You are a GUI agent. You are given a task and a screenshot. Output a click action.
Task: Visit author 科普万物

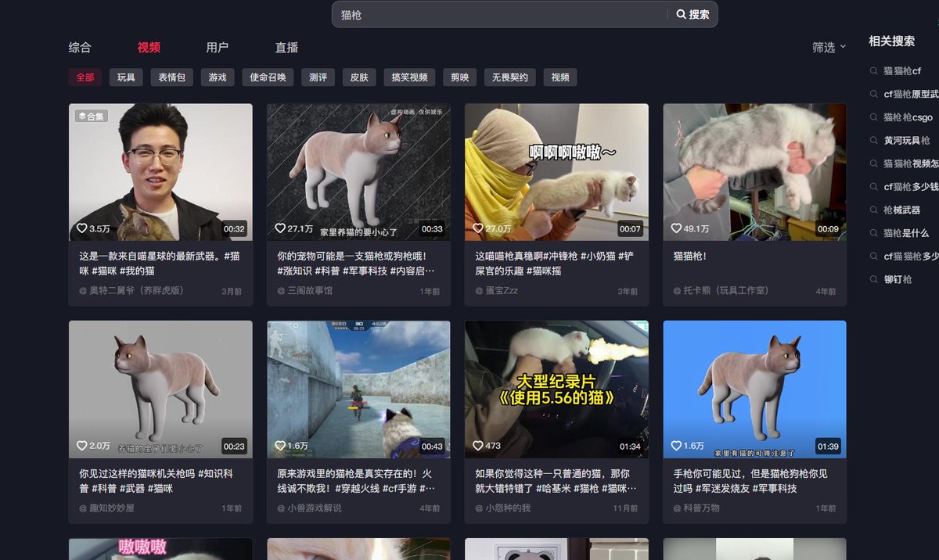pyautogui.click(x=696, y=508)
